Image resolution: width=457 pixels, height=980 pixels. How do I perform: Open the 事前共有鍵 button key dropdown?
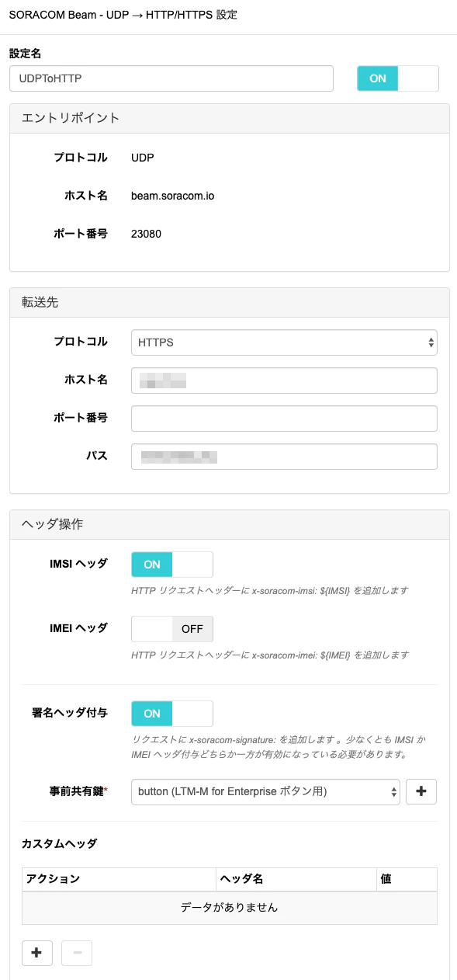tap(266, 791)
